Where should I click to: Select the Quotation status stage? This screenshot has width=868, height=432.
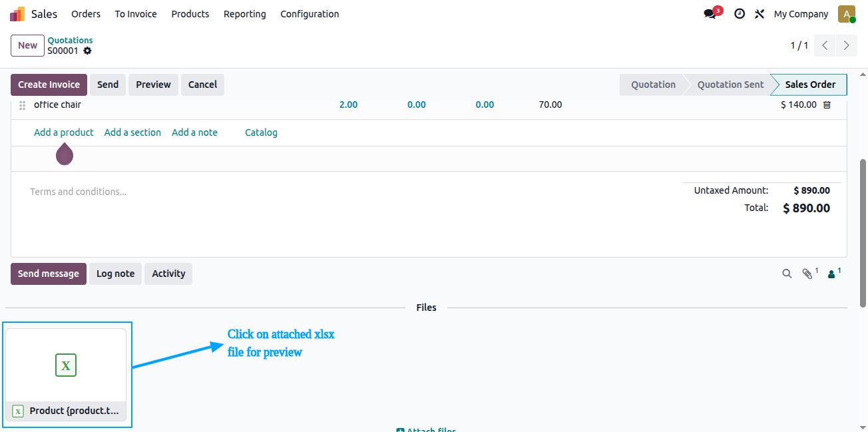pyautogui.click(x=653, y=85)
